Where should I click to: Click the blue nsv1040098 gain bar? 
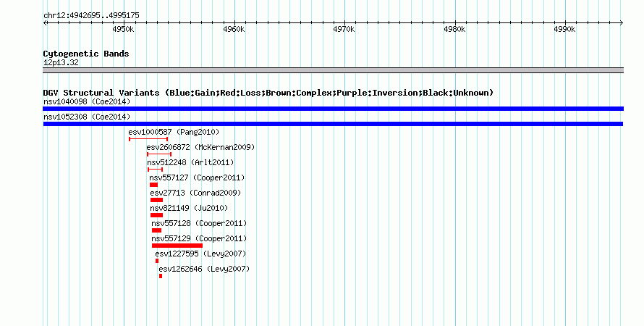tap(333, 109)
